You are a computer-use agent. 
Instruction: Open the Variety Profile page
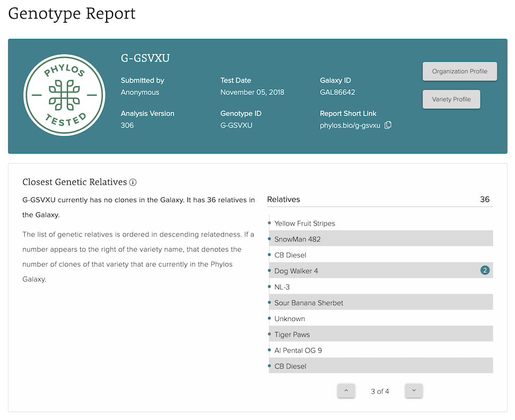[x=451, y=99]
